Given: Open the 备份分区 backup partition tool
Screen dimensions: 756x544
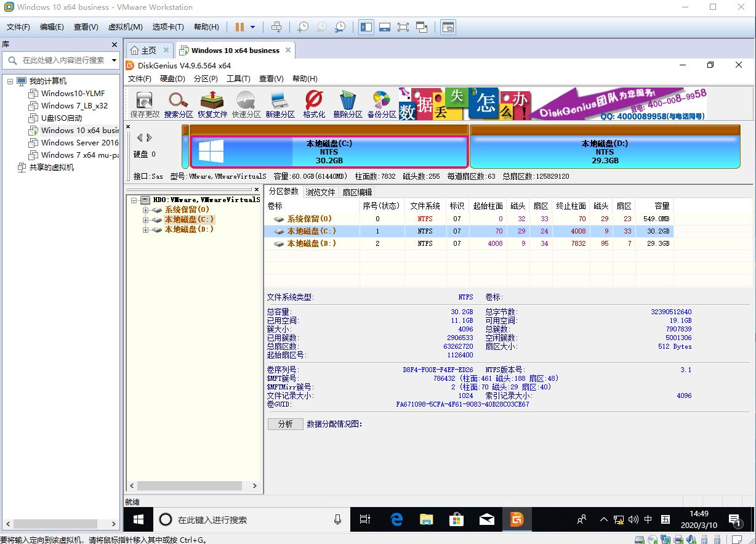Looking at the screenshot, I should click(x=382, y=103).
